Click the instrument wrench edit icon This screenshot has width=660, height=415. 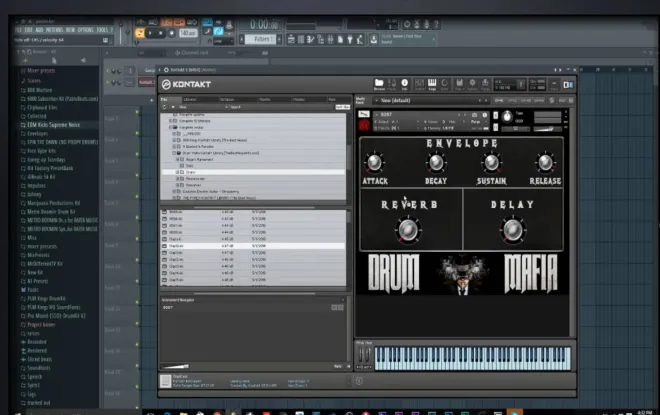click(364, 114)
